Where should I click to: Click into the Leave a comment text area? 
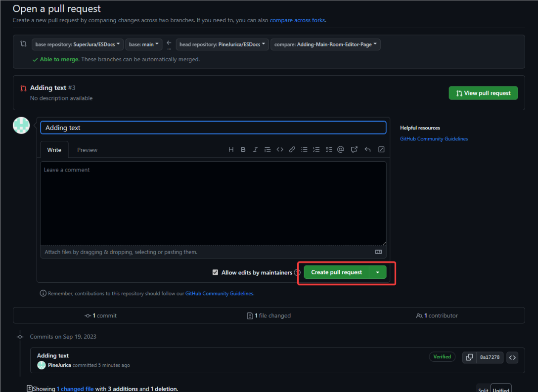pyautogui.click(x=213, y=203)
